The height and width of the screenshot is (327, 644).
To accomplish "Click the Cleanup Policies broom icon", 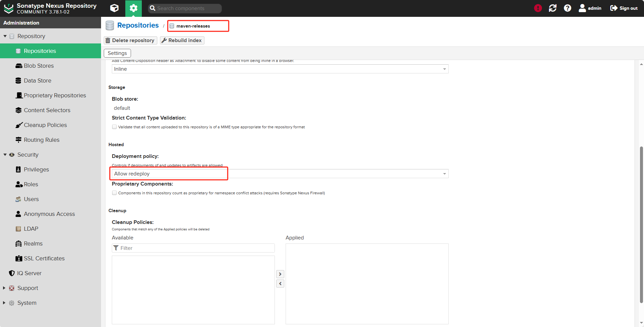I will (19, 125).
